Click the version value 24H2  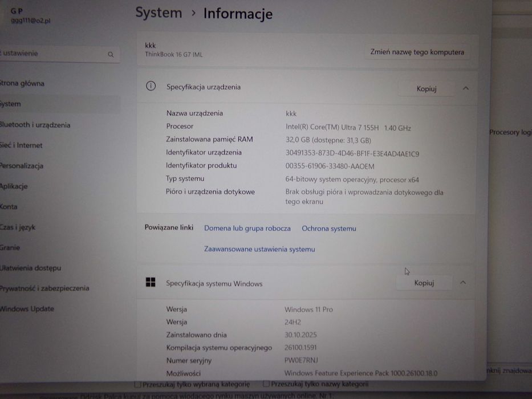[x=293, y=322]
